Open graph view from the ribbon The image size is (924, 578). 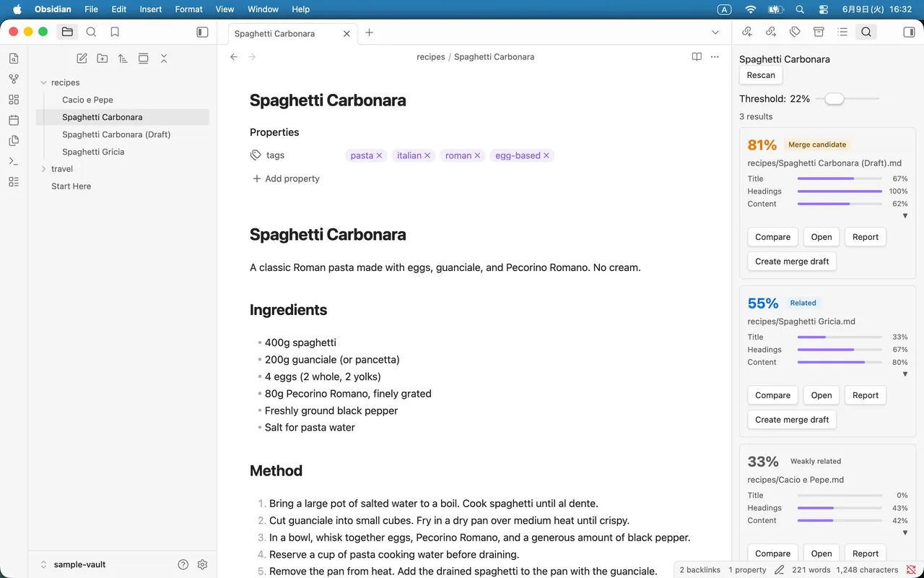14,79
